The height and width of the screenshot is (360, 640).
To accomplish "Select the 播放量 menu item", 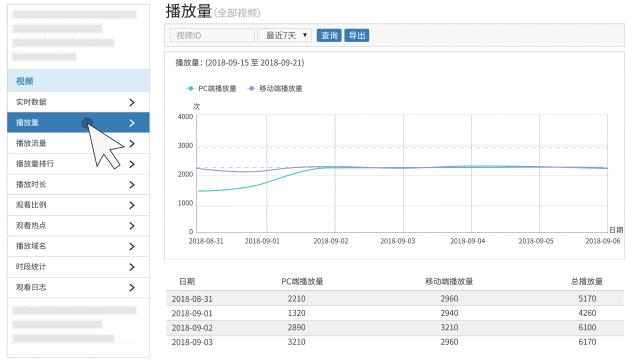I will pos(78,122).
